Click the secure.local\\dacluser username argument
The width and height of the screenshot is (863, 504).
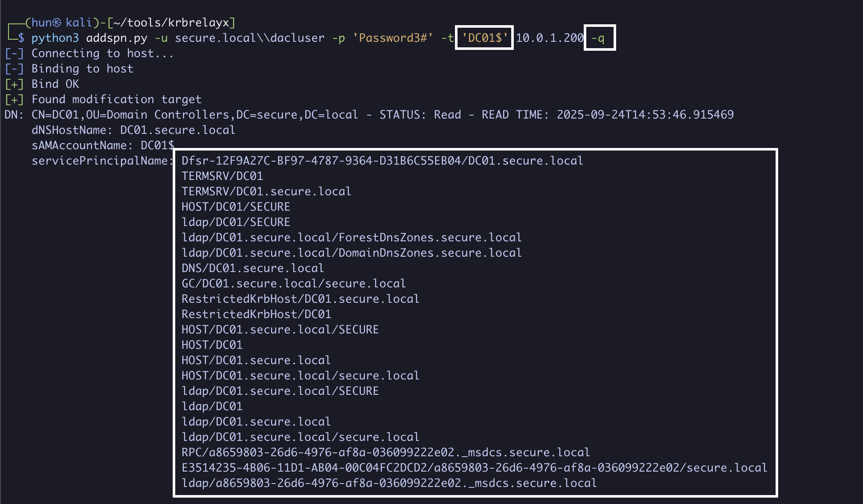[x=249, y=38]
